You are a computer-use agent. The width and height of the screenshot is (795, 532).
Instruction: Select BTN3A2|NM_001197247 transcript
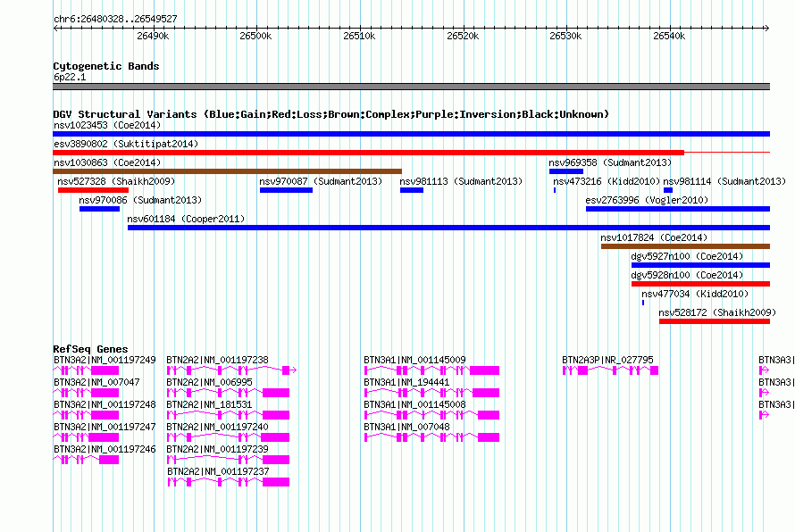[x=86, y=437]
